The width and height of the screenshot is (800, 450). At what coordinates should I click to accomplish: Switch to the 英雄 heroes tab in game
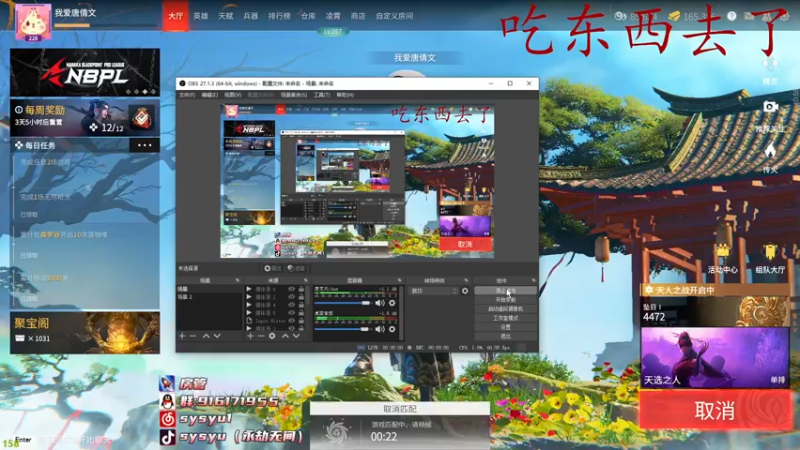click(201, 16)
